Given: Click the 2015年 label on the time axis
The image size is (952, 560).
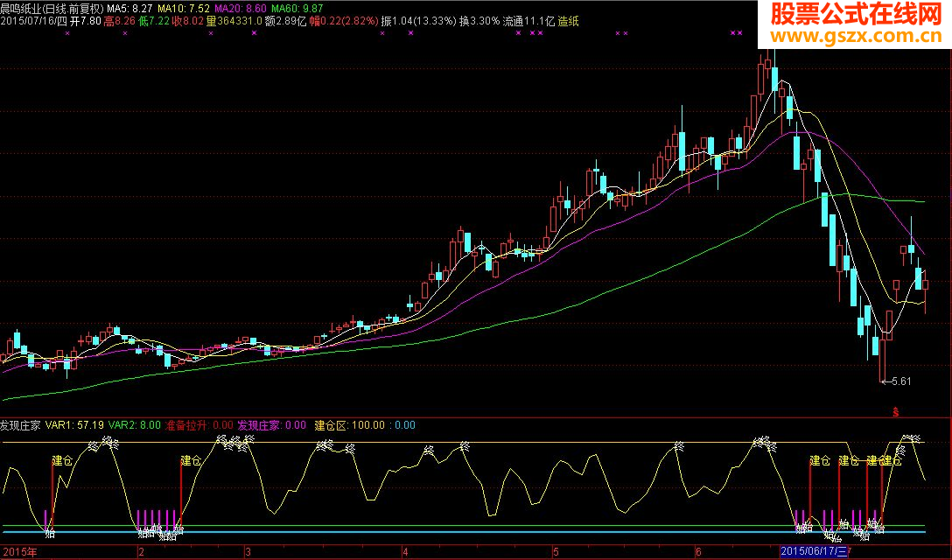Looking at the screenshot, I should pos(19,552).
